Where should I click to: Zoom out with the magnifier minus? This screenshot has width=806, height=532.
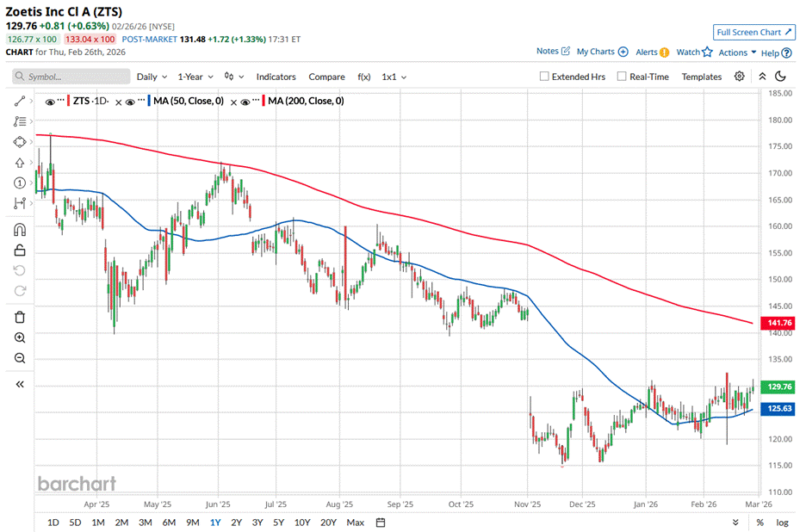click(20, 358)
